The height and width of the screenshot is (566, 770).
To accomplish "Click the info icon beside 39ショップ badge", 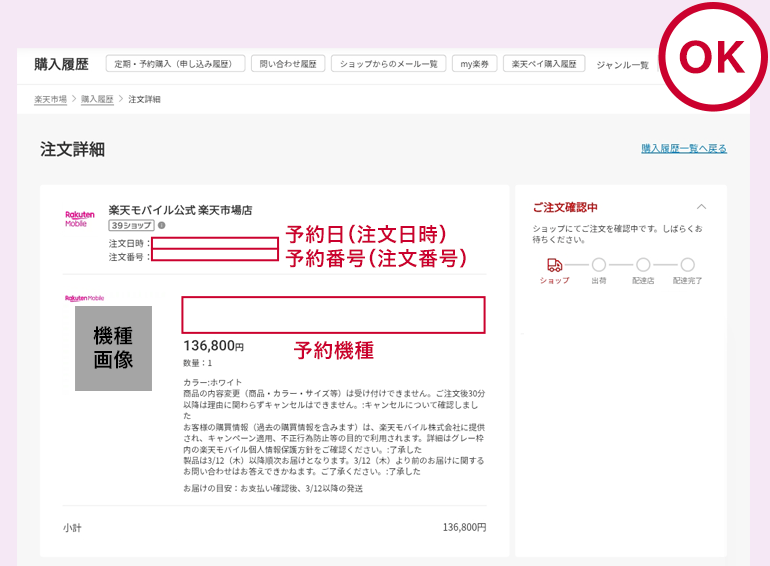I will point(162,225).
